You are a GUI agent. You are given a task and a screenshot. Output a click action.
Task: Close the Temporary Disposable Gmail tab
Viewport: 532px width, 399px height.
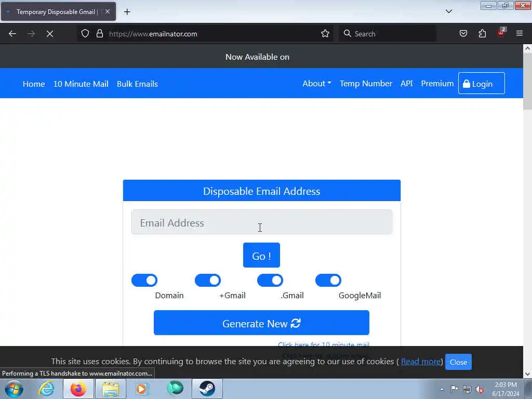pos(108,11)
